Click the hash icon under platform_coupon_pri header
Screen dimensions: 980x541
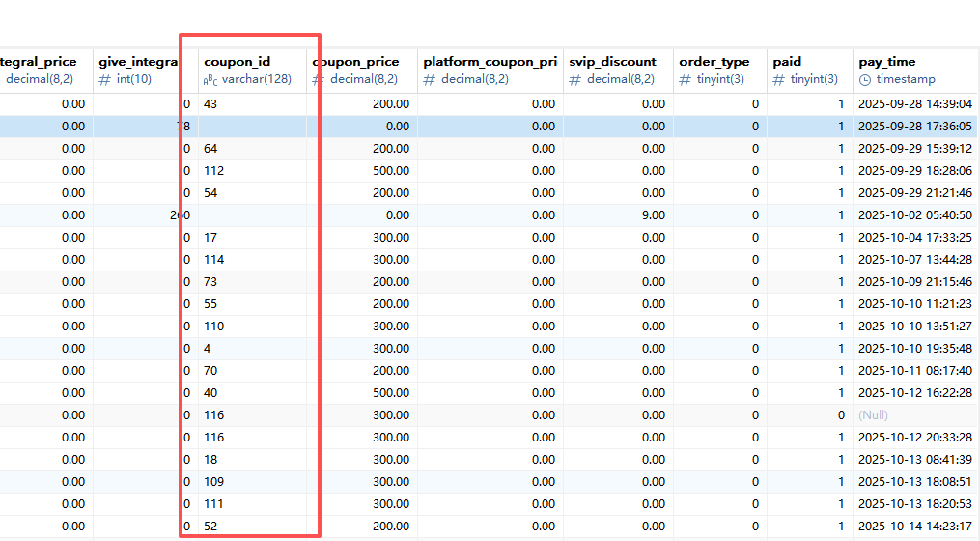click(430, 80)
